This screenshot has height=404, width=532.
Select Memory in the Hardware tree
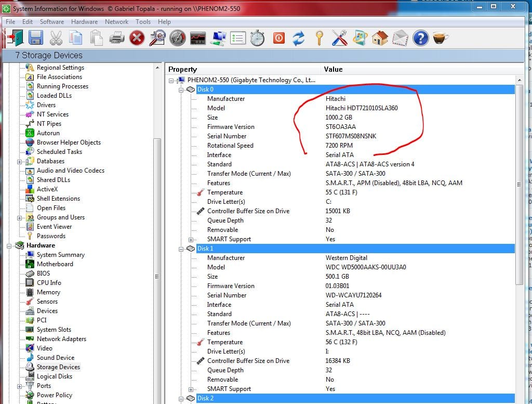[x=48, y=292]
